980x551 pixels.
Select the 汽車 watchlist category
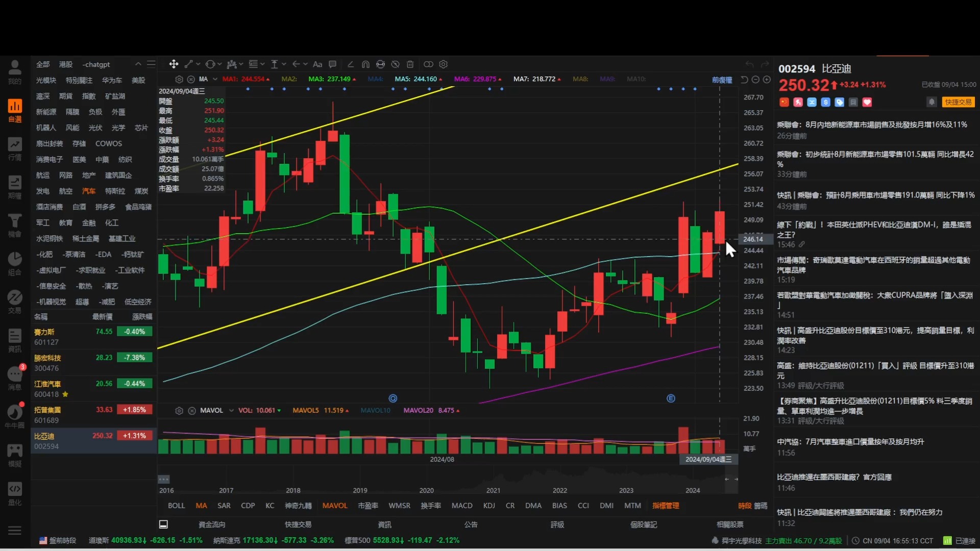(x=89, y=191)
